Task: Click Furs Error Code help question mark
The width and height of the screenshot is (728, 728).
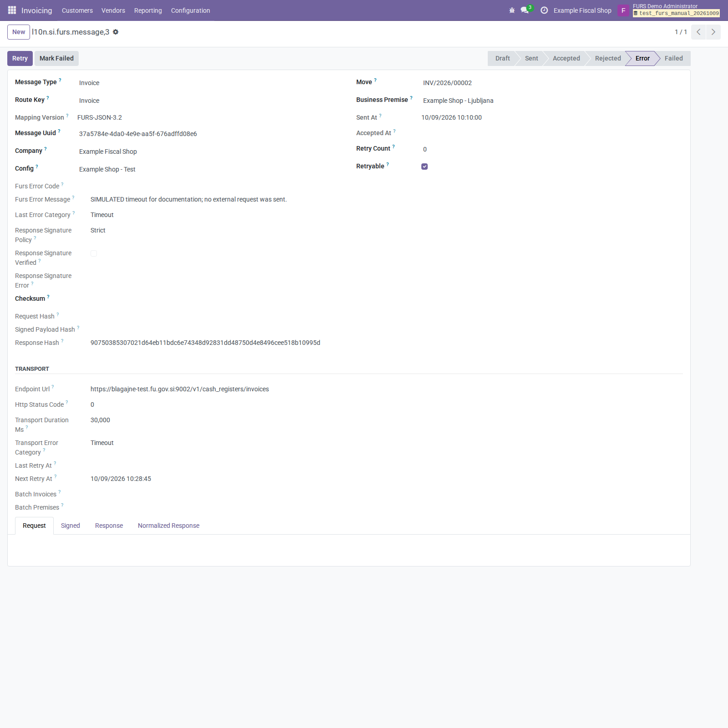Action: (x=62, y=184)
